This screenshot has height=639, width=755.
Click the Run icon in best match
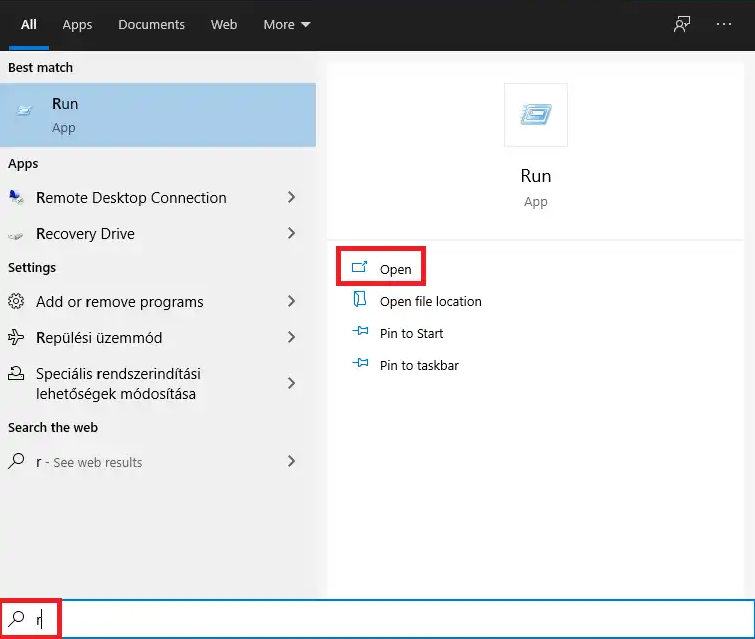tap(24, 110)
